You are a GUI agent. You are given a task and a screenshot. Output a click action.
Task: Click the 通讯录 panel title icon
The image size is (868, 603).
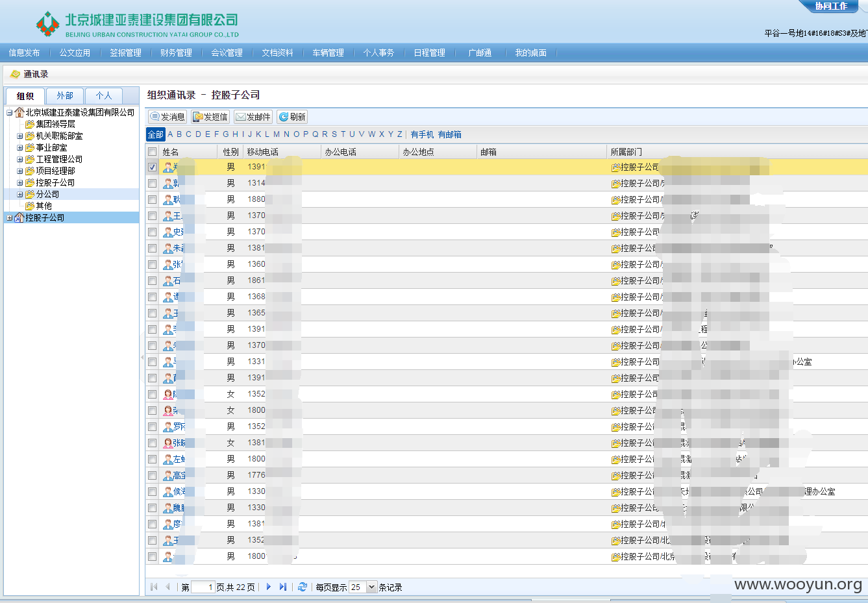16,74
